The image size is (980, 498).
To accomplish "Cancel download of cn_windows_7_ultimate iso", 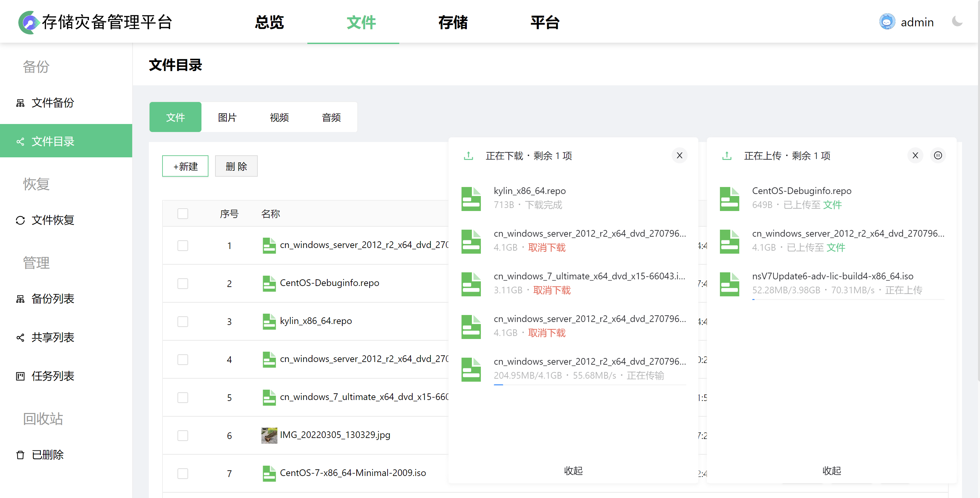I will (552, 290).
